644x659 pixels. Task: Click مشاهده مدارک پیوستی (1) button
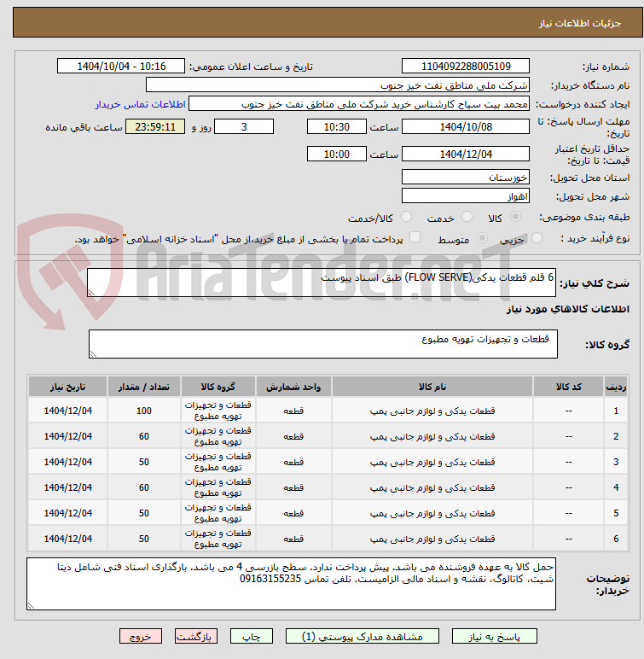click(363, 636)
